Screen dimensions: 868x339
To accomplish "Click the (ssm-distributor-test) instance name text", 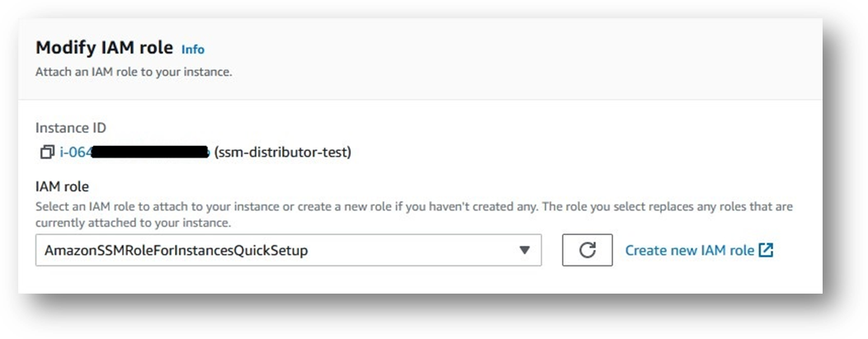I will click(282, 153).
